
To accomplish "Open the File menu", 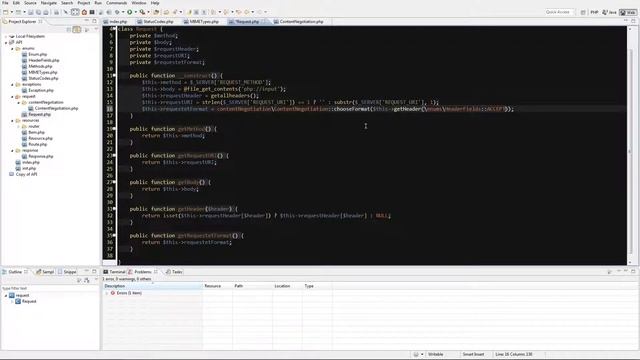I will (5, 3).
